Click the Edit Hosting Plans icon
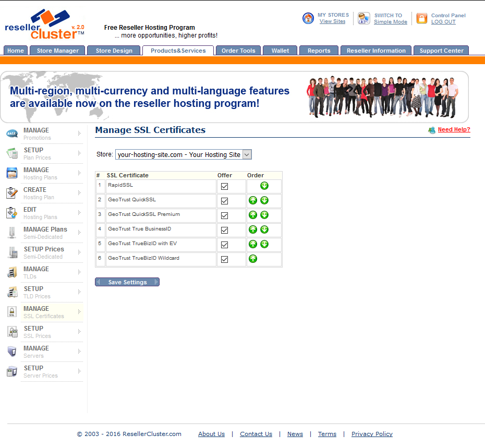This screenshot has width=485, height=448. tap(12, 213)
